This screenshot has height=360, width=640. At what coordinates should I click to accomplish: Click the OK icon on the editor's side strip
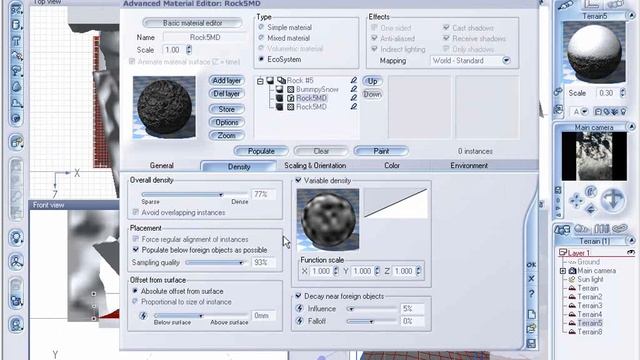click(x=531, y=265)
